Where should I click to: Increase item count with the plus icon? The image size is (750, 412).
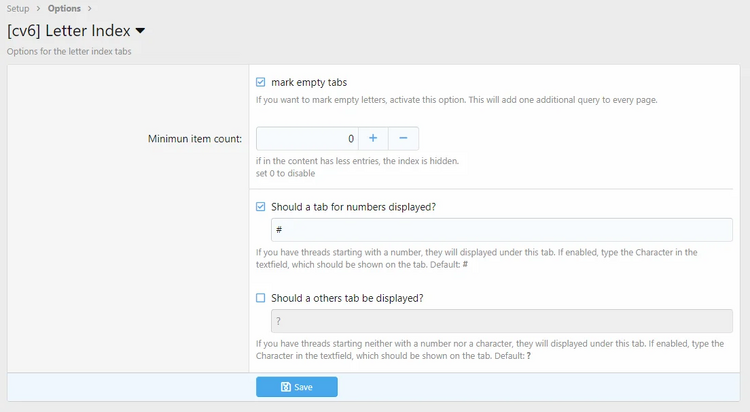tap(373, 139)
